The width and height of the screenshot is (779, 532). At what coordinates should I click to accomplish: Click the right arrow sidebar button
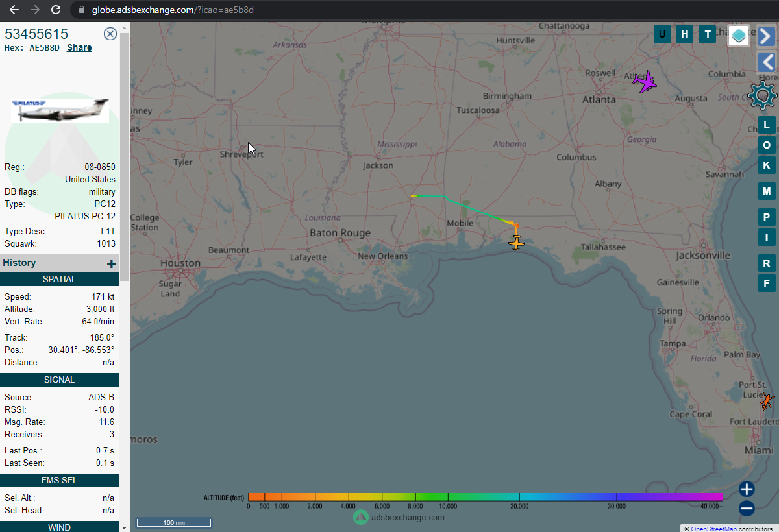click(767, 36)
